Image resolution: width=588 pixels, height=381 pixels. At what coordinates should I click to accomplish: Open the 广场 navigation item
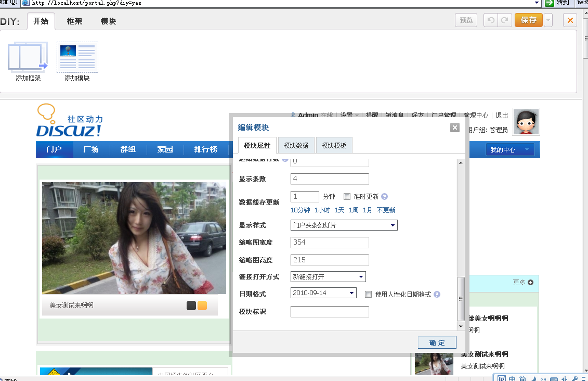coord(91,149)
